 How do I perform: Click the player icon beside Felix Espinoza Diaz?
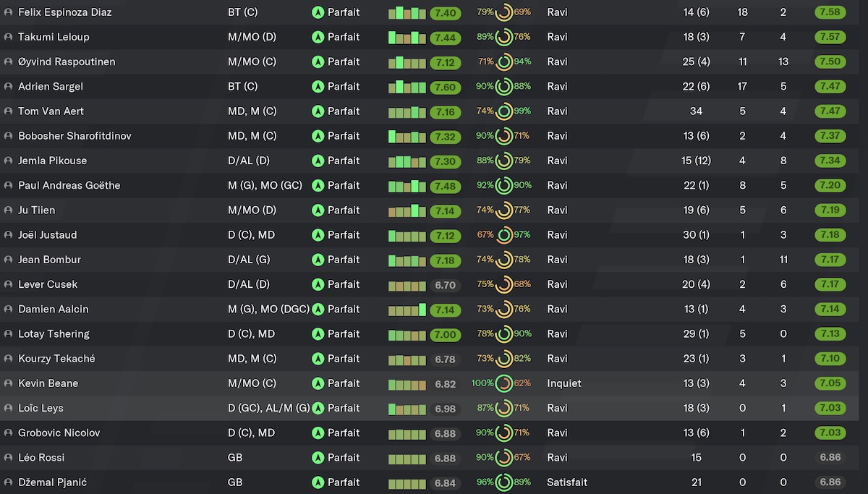8,13
